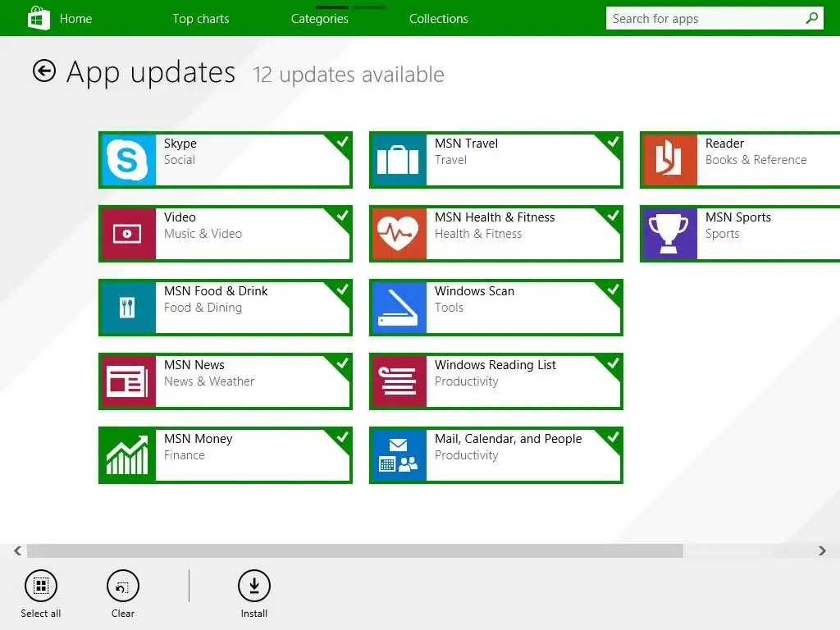Click the 'Food & Dining' category text
Screen dimensions: 840x630
(203, 308)
